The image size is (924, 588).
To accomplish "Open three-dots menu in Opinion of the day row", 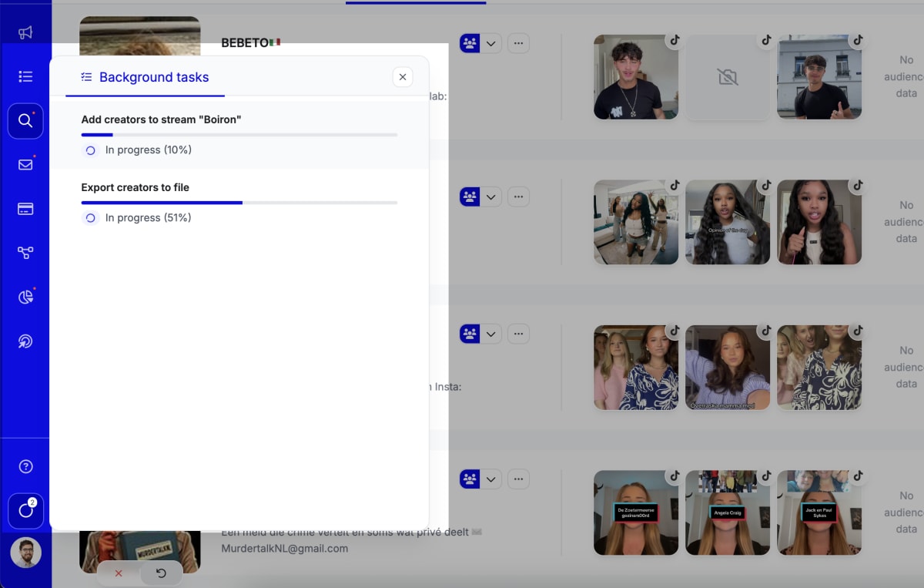I will (x=518, y=197).
